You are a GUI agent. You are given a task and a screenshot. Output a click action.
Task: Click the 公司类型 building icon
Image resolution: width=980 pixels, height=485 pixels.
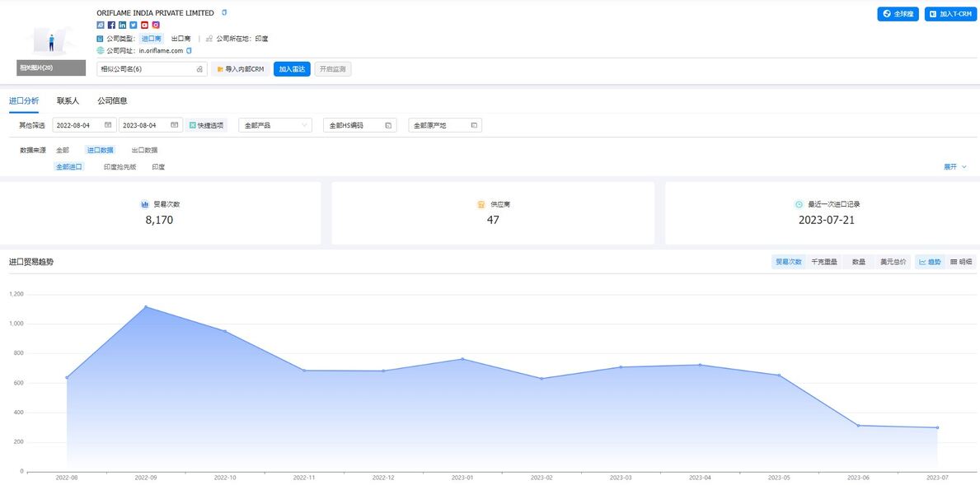(x=100, y=39)
